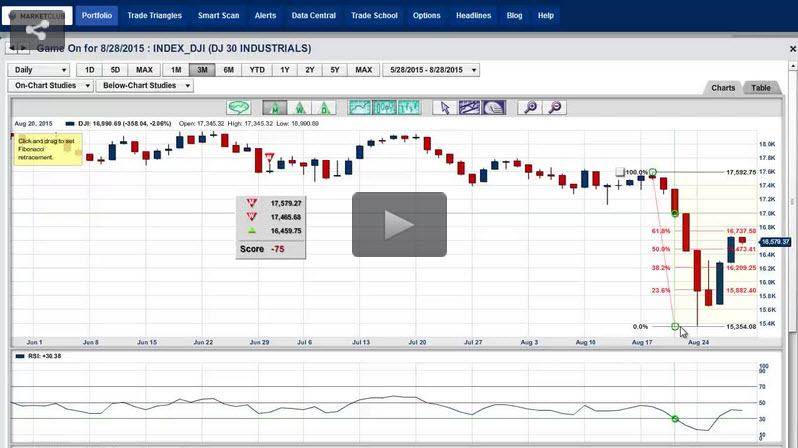Toggle the daily Trade Triangle (D) icon
Image resolution: width=798 pixels, height=448 pixels.
click(323, 107)
